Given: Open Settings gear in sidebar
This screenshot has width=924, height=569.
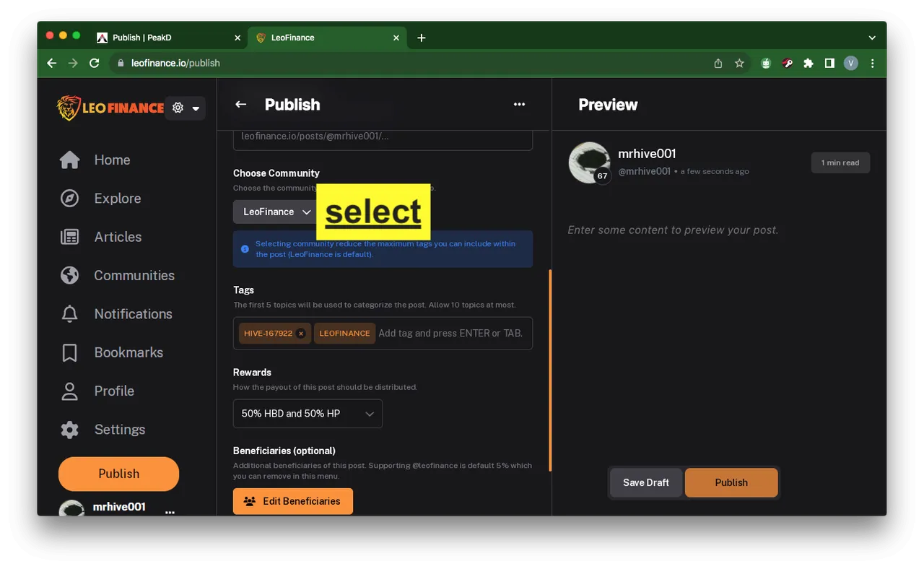Looking at the screenshot, I should tap(70, 430).
